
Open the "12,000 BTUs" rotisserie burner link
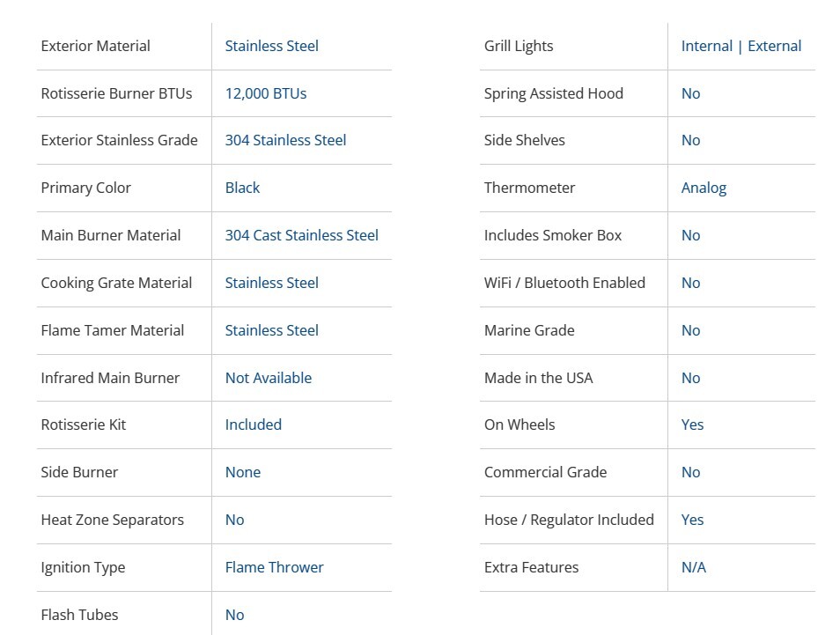(x=265, y=93)
